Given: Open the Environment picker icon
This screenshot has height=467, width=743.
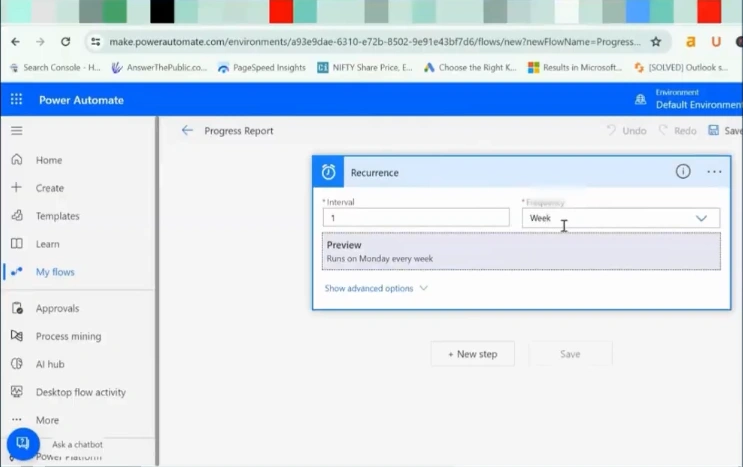Looking at the screenshot, I should (640, 99).
